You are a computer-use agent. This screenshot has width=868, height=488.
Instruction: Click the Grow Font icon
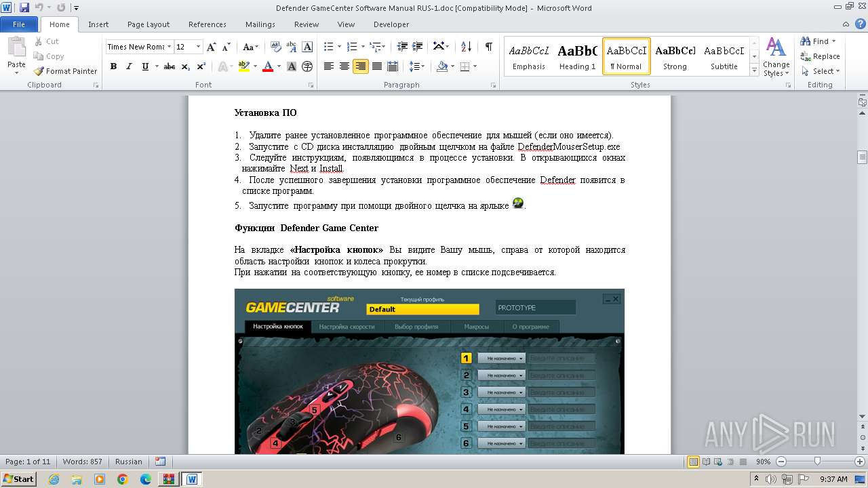point(212,47)
